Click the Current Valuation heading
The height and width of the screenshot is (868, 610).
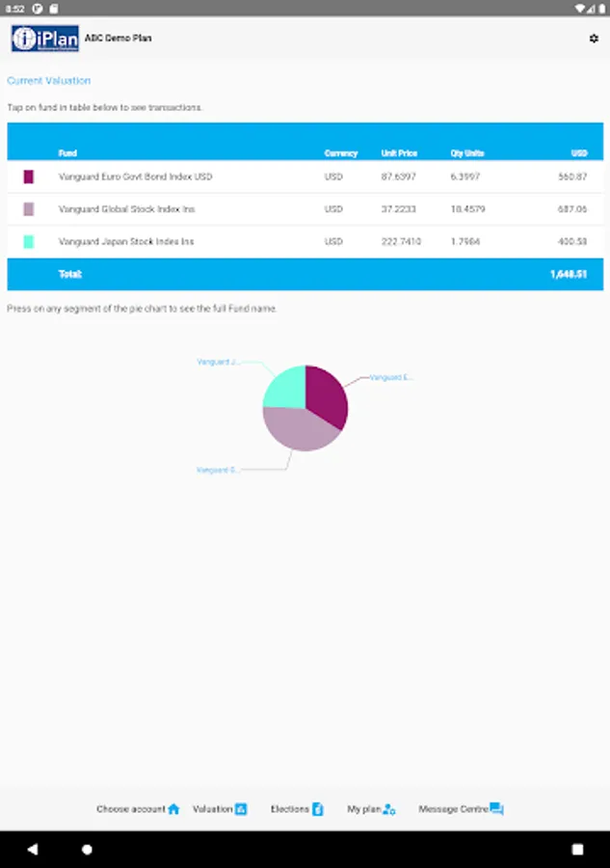(x=49, y=80)
